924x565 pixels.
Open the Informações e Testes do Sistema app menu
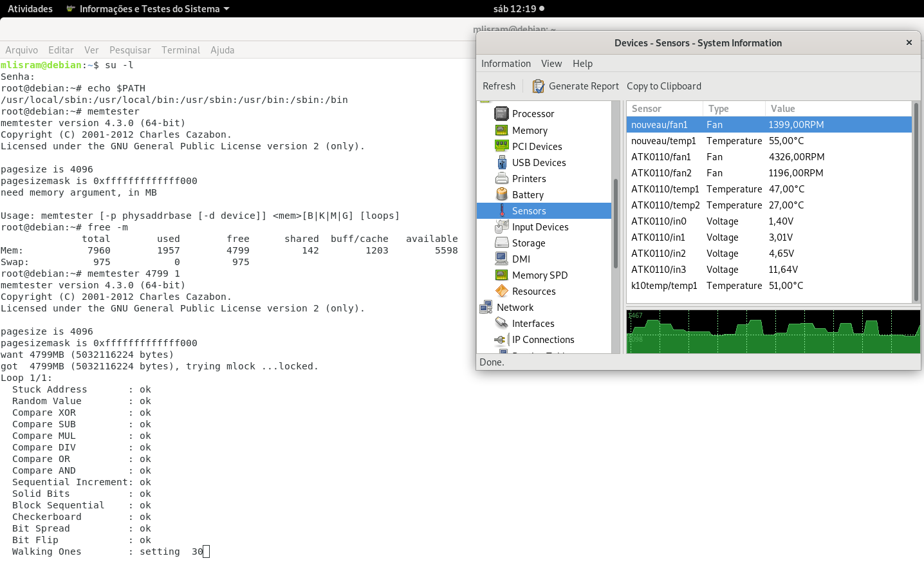[x=148, y=9]
